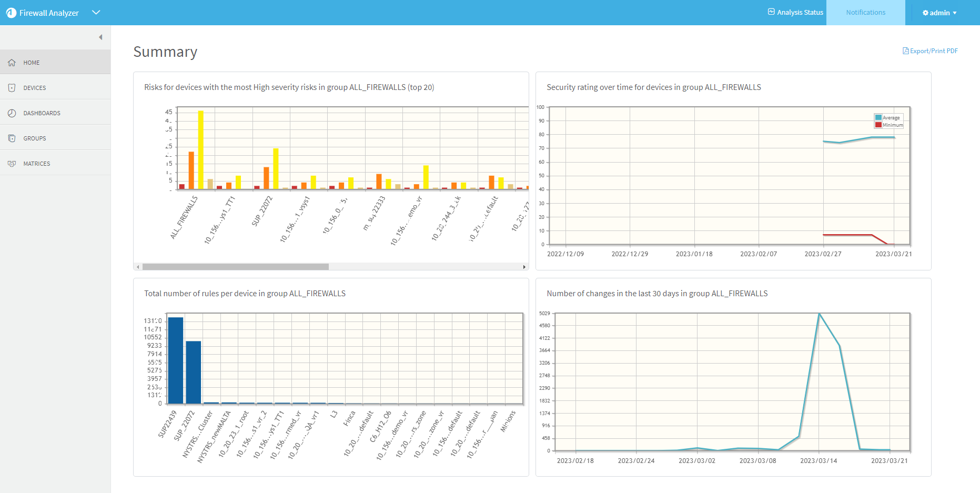980x493 pixels.
Task: Click the Home house icon
Action: point(12,63)
